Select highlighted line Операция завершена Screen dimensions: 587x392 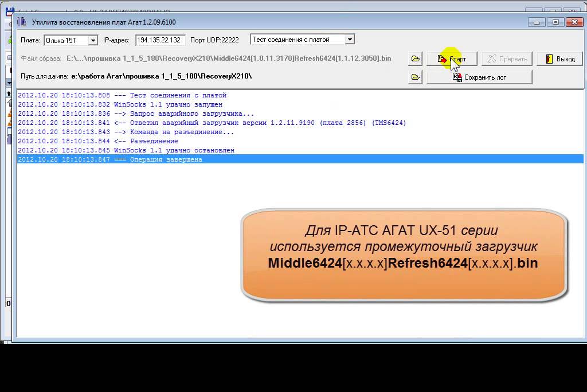click(x=300, y=159)
